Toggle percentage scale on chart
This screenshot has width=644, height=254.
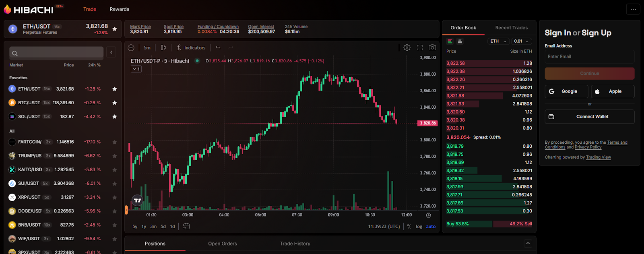coord(409,227)
